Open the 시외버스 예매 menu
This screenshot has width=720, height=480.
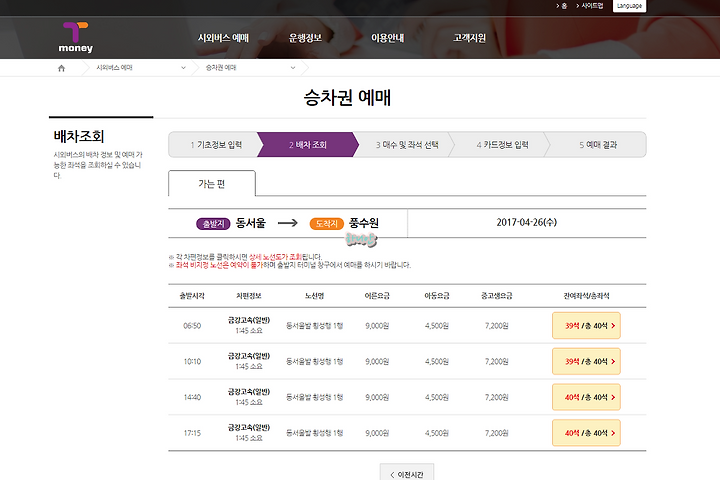223,38
